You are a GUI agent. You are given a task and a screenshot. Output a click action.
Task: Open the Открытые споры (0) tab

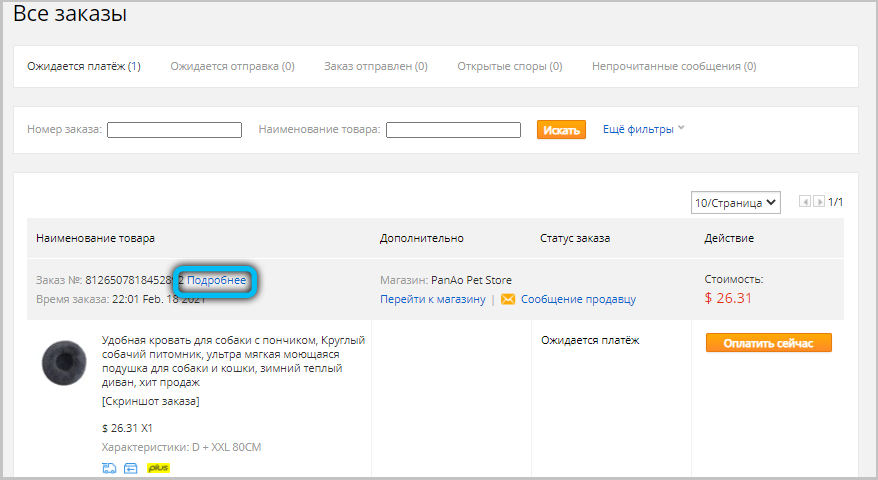pyautogui.click(x=509, y=67)
